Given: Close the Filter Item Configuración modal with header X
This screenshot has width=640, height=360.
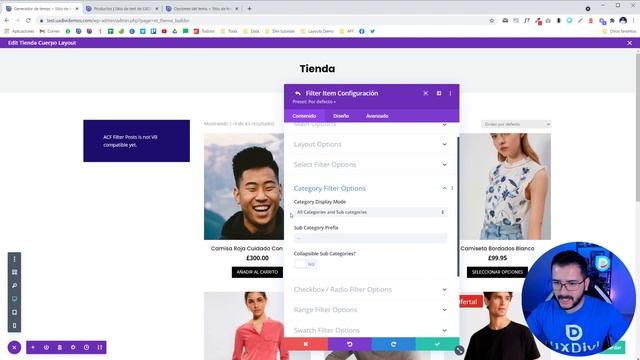Looking at the screenshot, I should coord(426,93).
